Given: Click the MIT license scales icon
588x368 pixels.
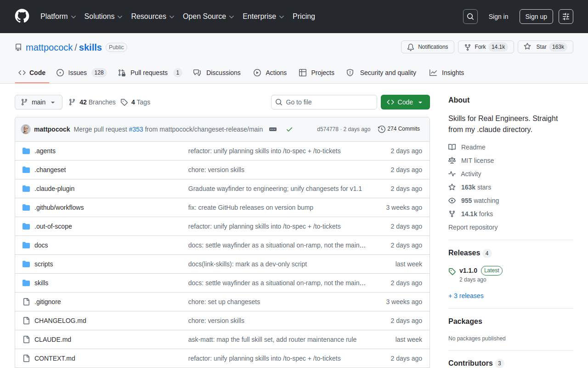Looking at the screenshot, I should pyautogui.click(x=452, y=161).
